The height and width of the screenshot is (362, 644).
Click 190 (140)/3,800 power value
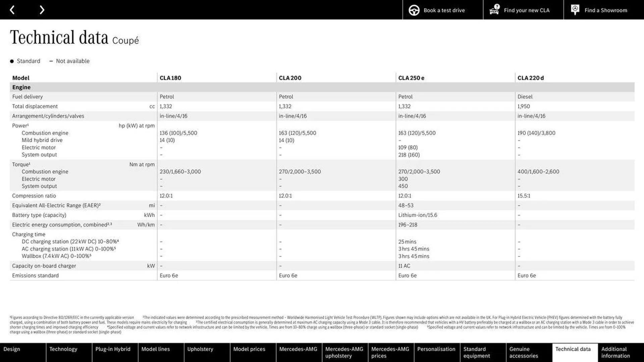(536, 133)
